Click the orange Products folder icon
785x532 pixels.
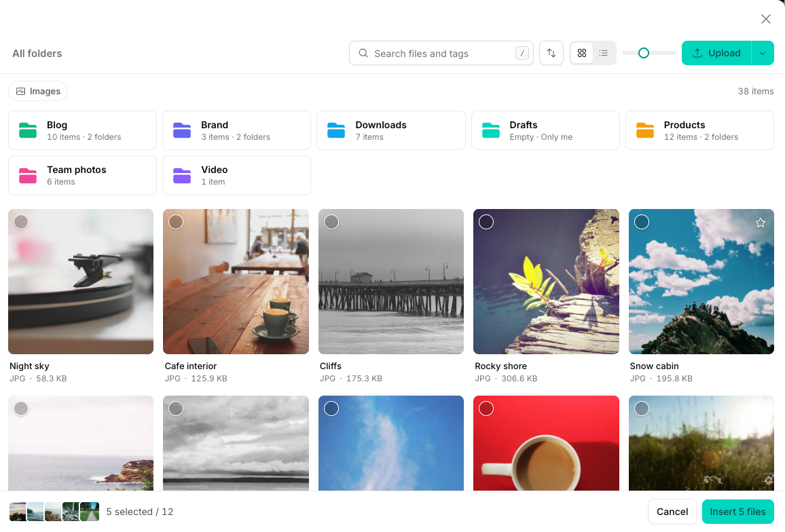tap(645, 130)
